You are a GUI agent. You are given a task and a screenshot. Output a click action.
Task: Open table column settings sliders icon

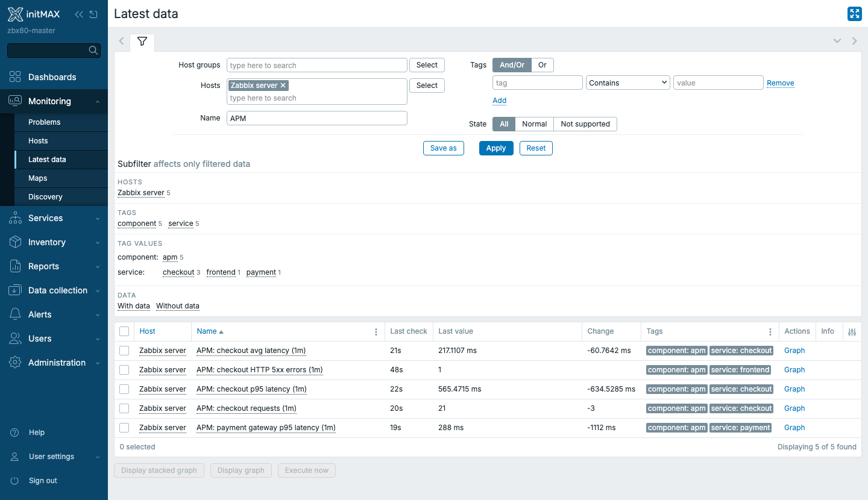pyautogui.click(x=852, y=332)
